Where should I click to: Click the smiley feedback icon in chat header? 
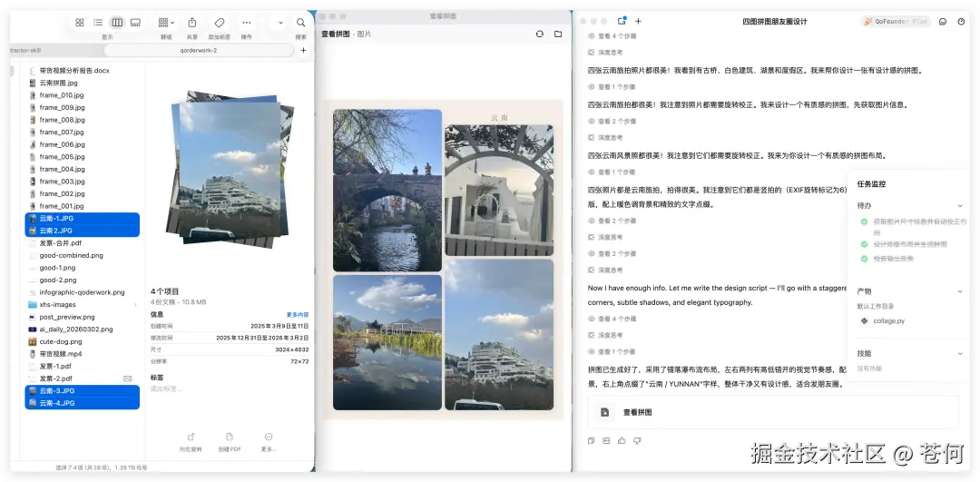943,21
